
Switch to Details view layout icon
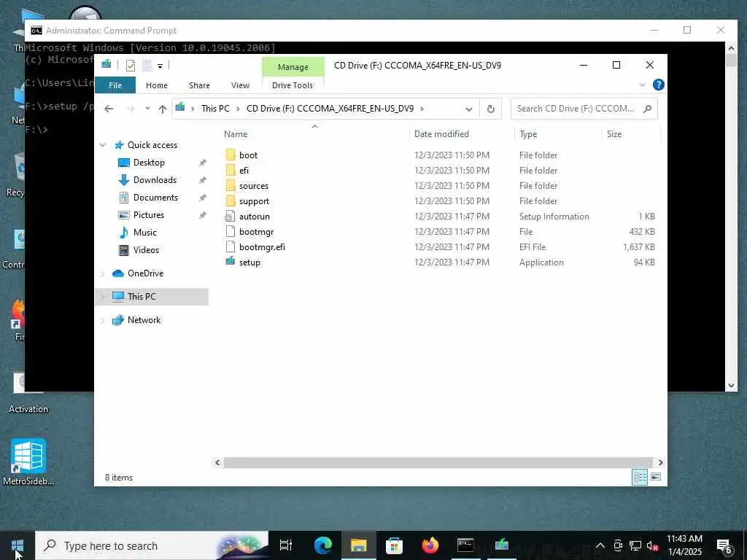639,477
